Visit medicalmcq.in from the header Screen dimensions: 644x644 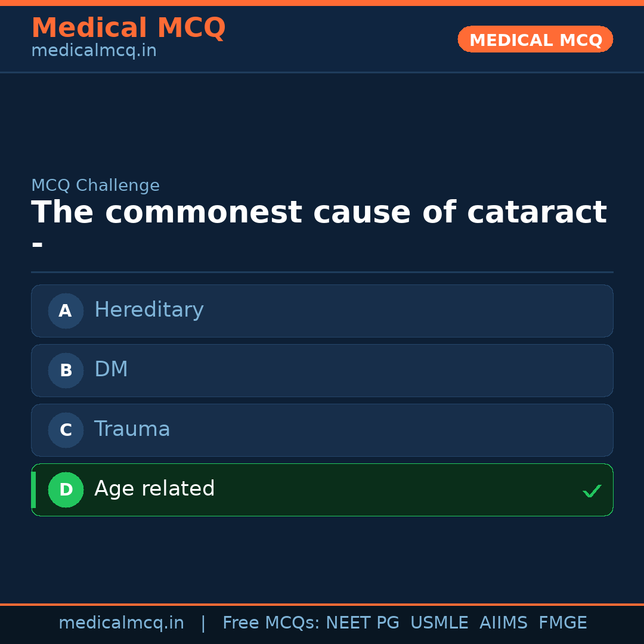coord(93,50)
